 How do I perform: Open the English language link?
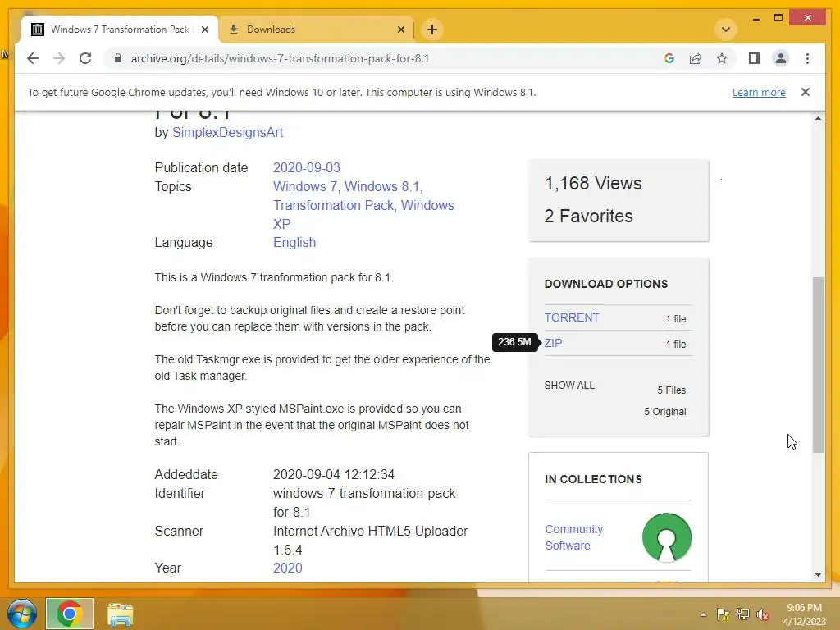pyautogui.click(x=294, y=242)
